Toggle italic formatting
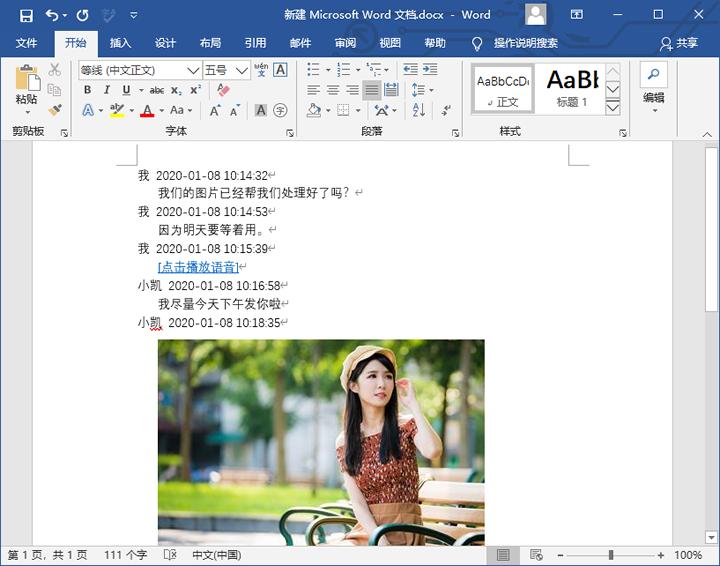Screen dimensions: 720x566 tap(105, 90)
